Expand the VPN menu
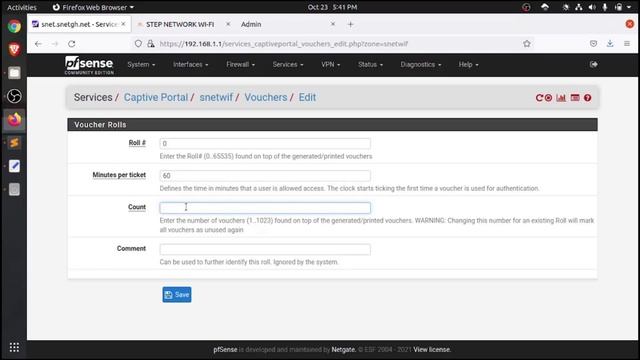Screen dimensions: 640x360 331,64
